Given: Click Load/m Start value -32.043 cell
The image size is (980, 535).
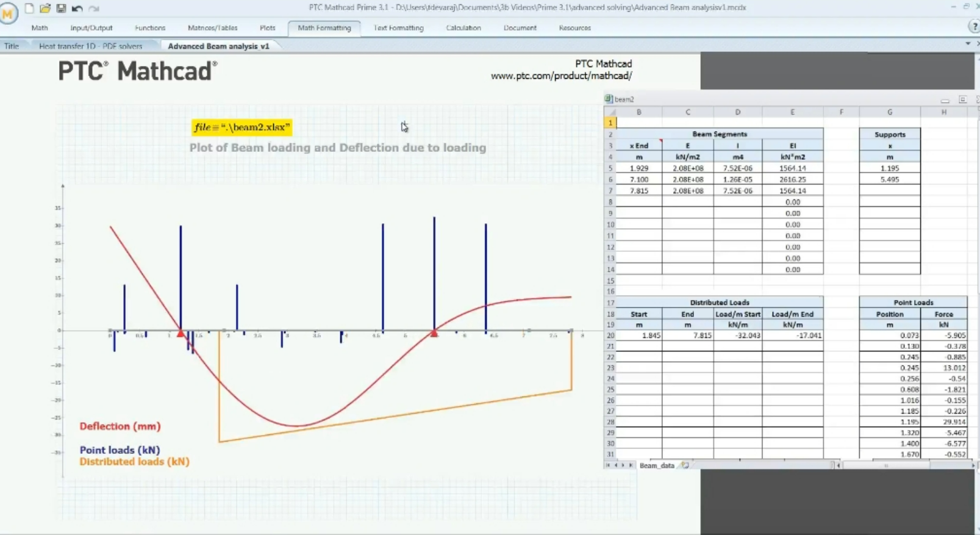Looking at the screenshot, I should [738, 336].
